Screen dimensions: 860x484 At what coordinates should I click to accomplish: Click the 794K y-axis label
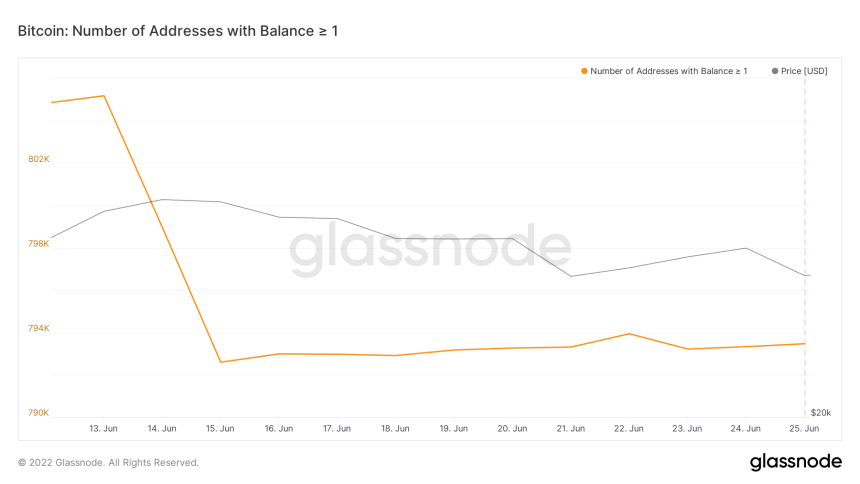(x=39, y=328)
